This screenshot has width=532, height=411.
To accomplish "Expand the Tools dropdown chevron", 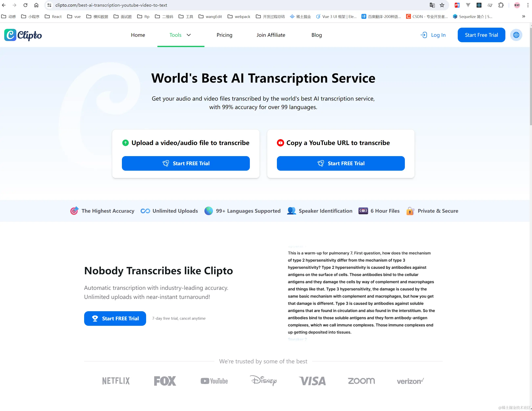I will click(189, 35).
